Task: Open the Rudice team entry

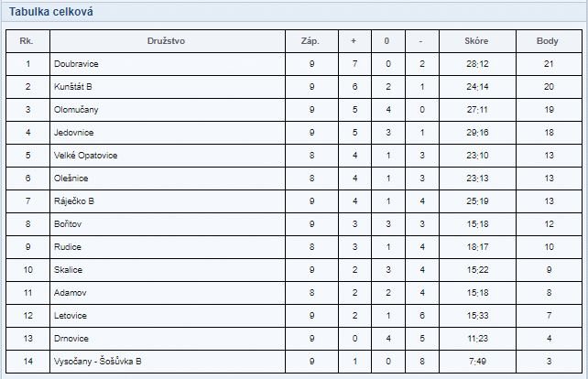Action: click(68, 246)
